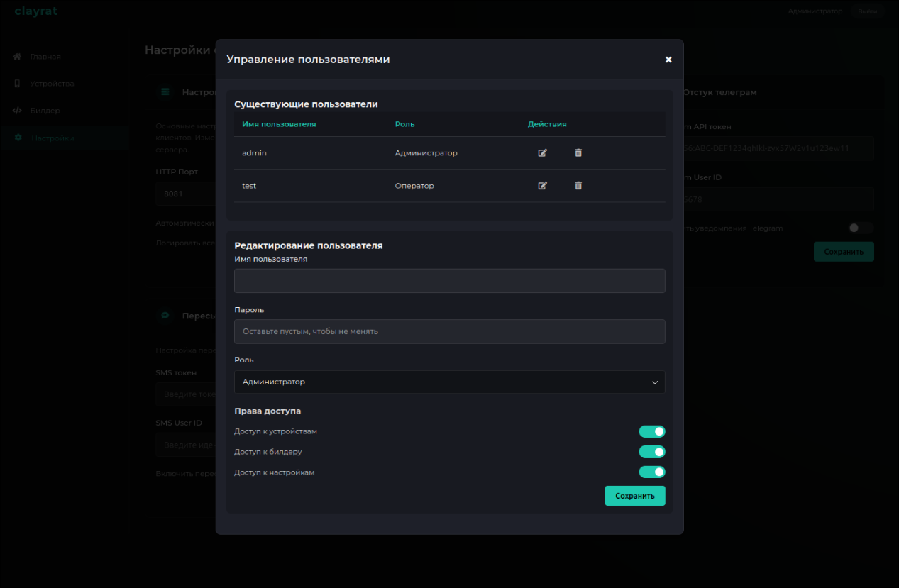Image resolution: width=899 pixels, height=588 pixels.
Task: Click the gear icon next to Настройки
Action: (18, 138)
